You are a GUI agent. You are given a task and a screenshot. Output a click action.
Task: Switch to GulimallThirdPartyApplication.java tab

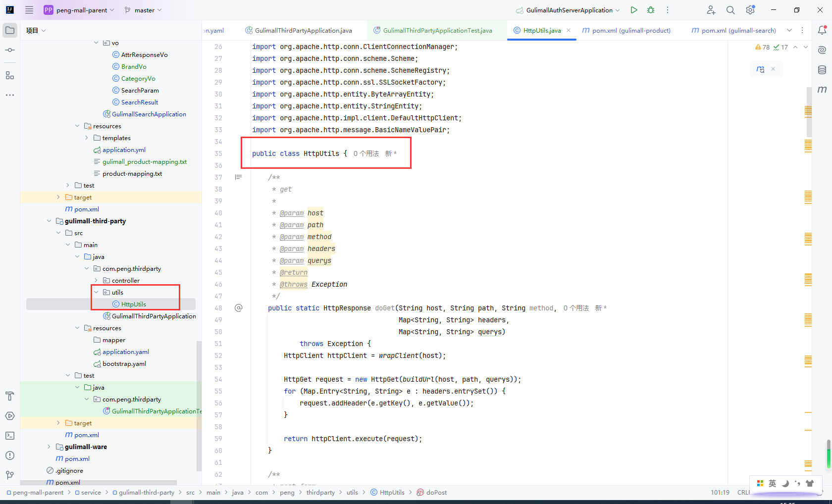pyautogui.click(x=299, y=30)
